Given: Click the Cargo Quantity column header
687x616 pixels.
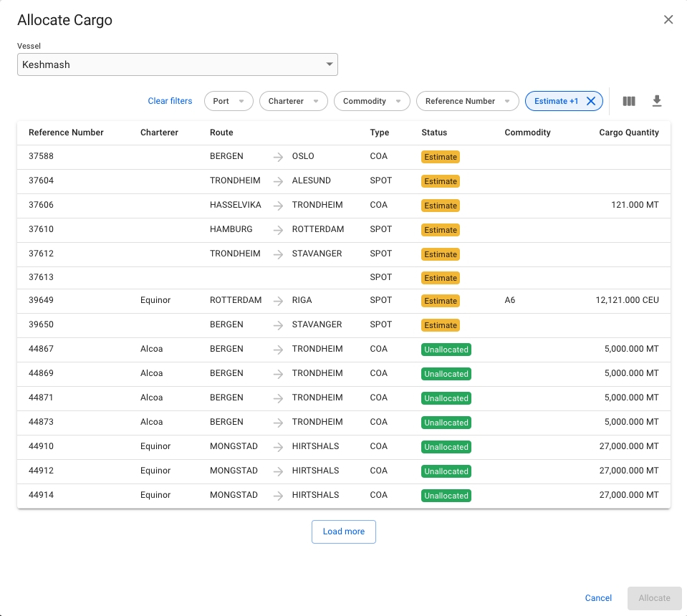Looking at the screenshot, I should click(628, 133).
